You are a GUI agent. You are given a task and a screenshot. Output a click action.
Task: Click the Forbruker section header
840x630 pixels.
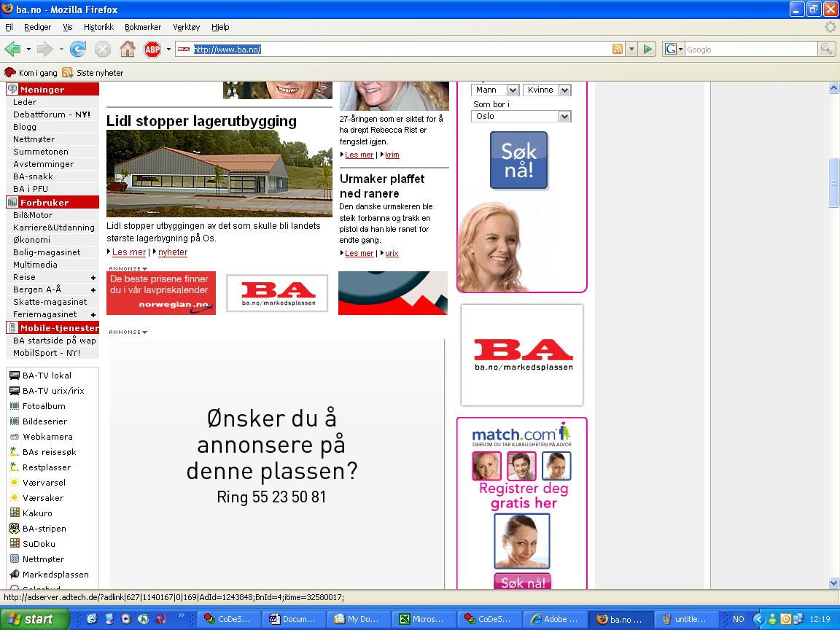[52, 203]
